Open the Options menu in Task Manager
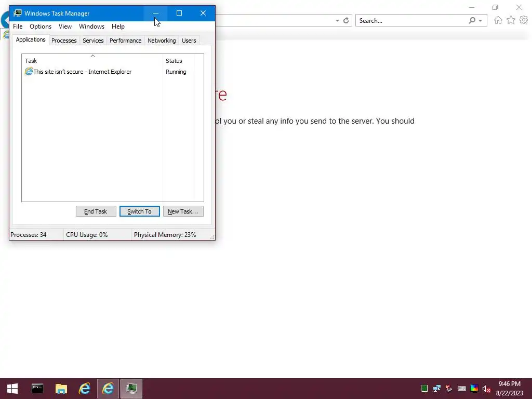This screenshot has width=532, height=399. (41, 26)
